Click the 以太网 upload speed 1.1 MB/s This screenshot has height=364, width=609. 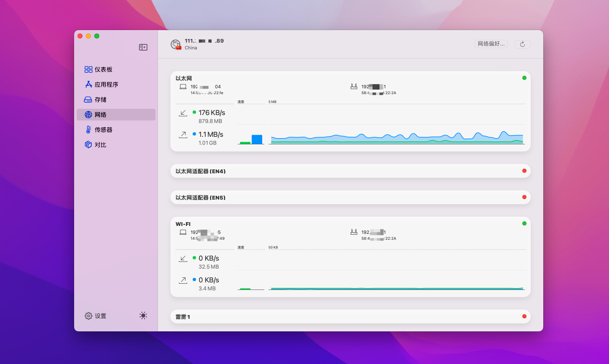211,134
